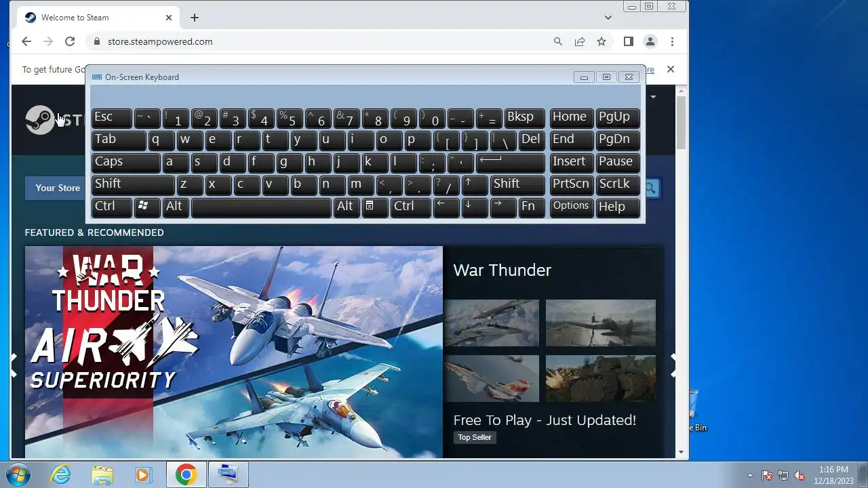Open the Chrome profile avatar icon
The height and width of the screenshot is (488, 868).
(x=650, y=41)
